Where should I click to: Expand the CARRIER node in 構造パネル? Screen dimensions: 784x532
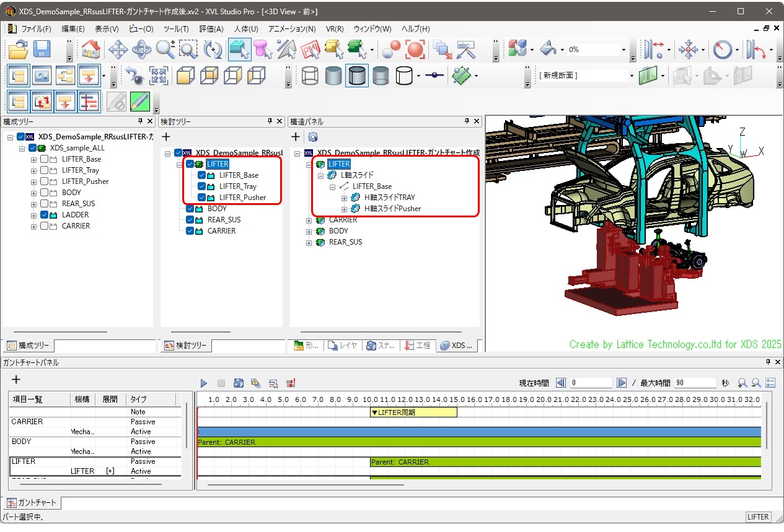coord(309,220)
